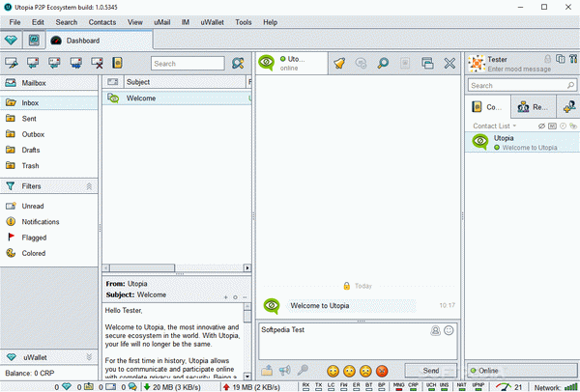
Task: Switch to the Dashboard tab
Action: pyautogui.click(x=99, y=41)
